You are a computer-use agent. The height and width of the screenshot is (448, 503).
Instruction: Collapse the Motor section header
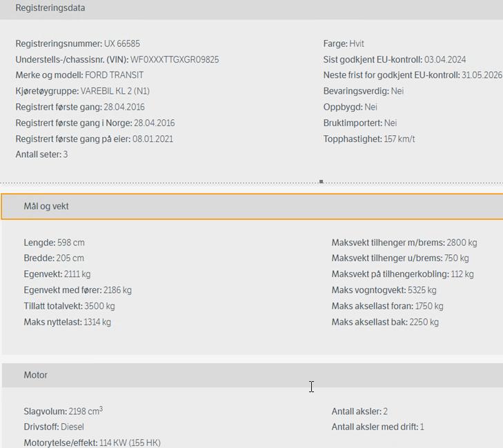36,375
